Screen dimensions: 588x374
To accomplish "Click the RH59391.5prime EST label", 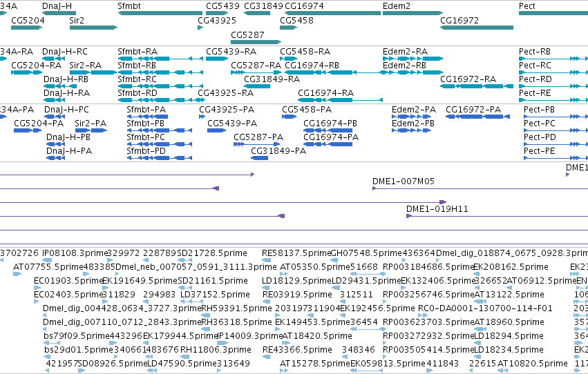I will [x=236, y=309].
